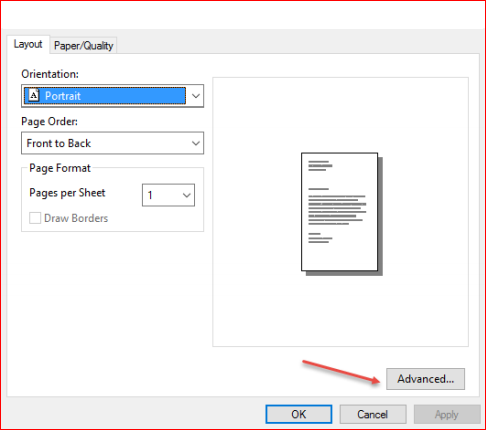
Task: Click the Page Order label
Action: point(49,122)
